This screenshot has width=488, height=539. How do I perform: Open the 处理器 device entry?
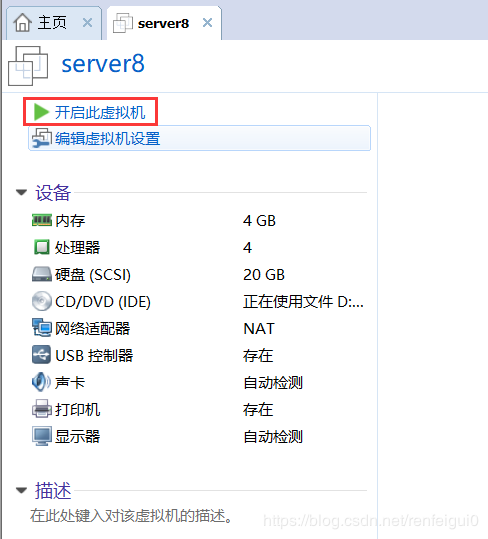(x=77, y=247)
